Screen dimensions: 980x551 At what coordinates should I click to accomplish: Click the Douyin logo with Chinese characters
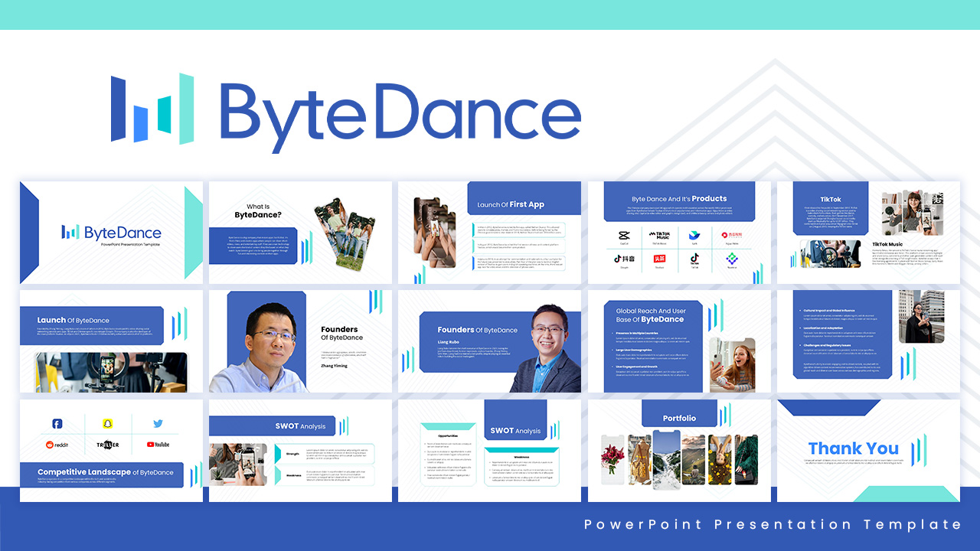coord(624,259)
